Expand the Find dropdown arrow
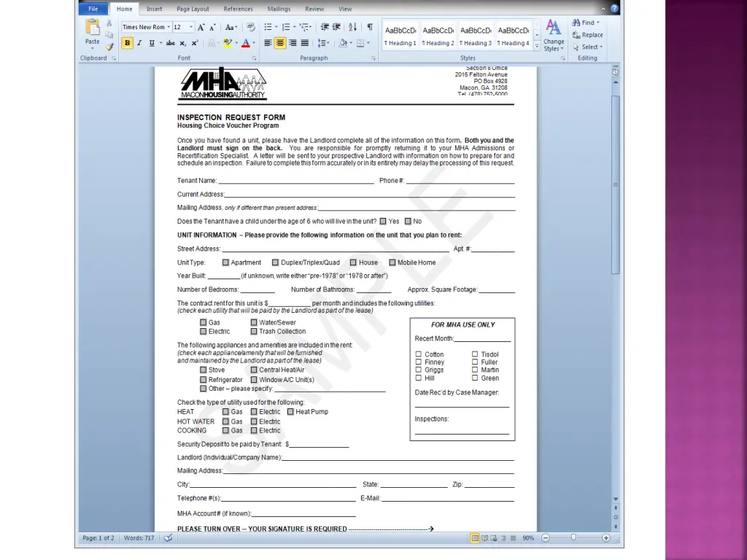Image resolution: width=747 pixels, height=560 pixels. point(598,23)
